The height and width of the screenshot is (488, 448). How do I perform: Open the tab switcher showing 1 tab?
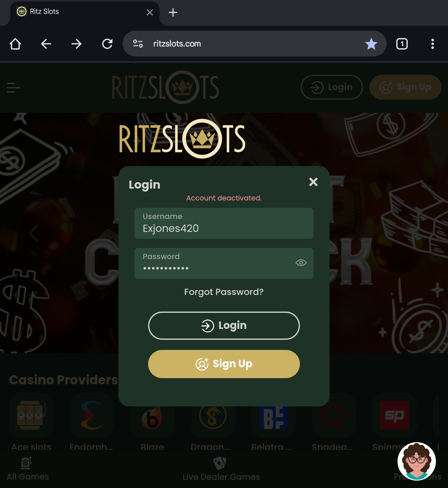tap(402, 44)
